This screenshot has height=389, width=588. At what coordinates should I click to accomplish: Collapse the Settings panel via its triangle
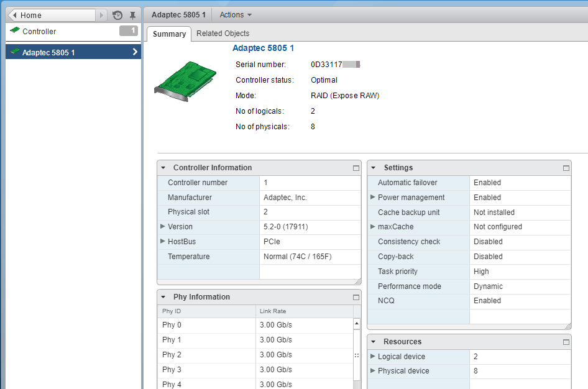(x=373, y=168)
